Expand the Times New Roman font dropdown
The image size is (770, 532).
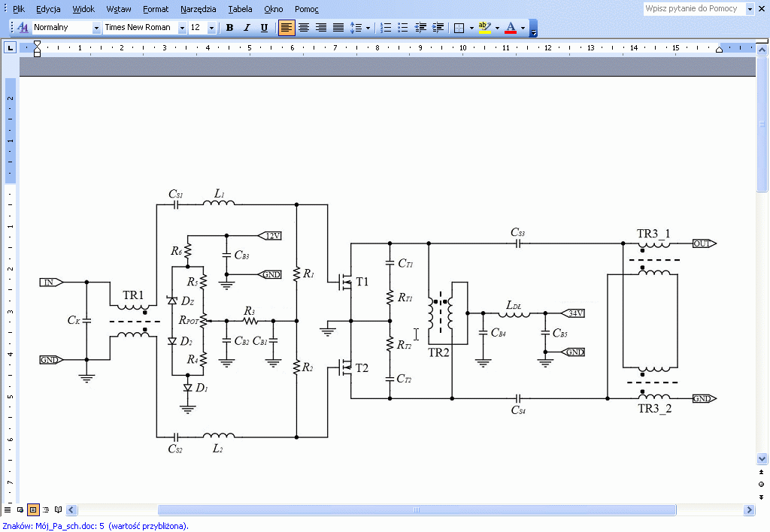click(182, 28)
